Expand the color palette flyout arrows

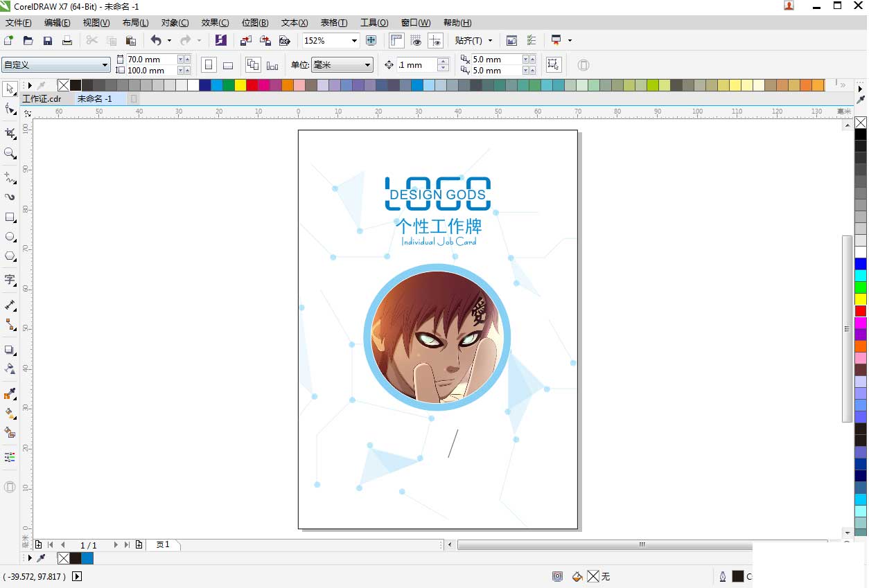pos(843,85)
